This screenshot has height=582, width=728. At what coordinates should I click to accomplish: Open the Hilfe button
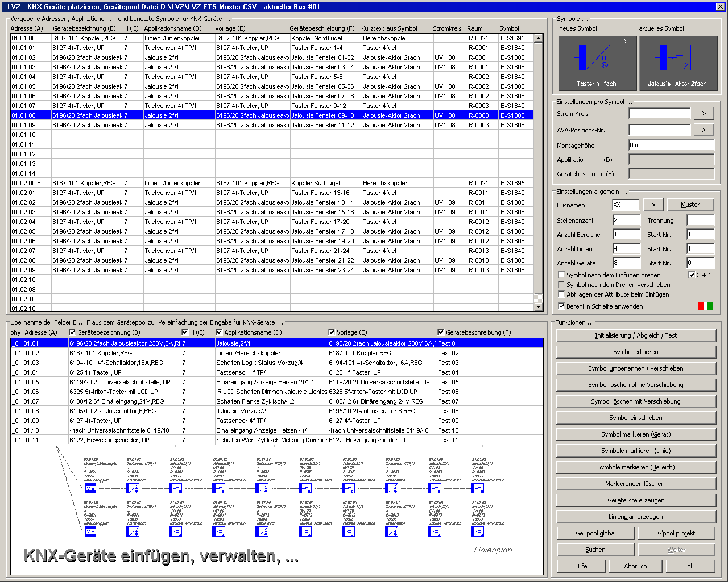click(x=581, y=566)
